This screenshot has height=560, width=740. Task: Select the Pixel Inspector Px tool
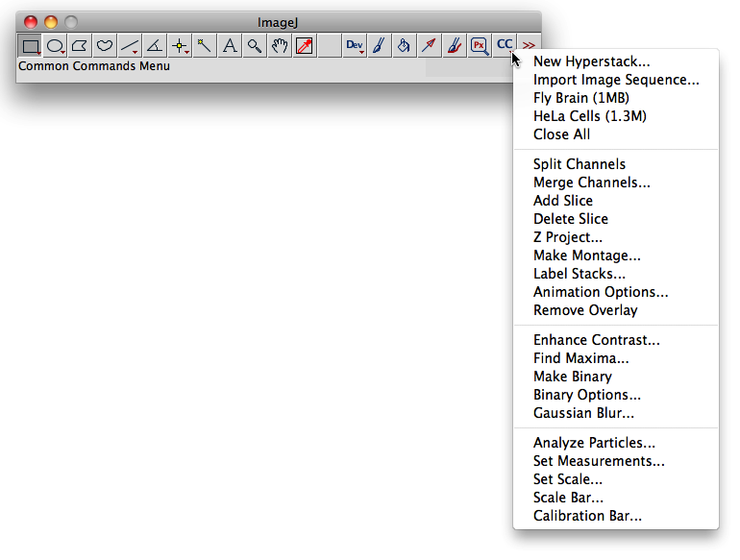[480, 46]
